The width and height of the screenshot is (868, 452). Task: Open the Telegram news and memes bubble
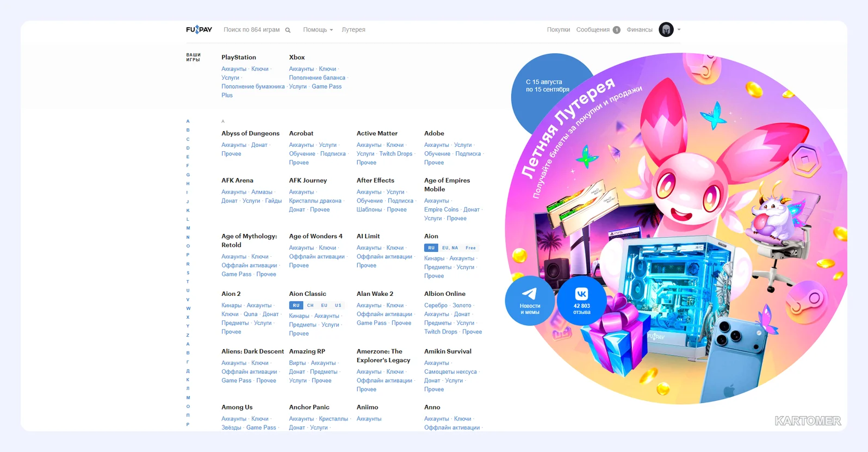pos(530,301)
